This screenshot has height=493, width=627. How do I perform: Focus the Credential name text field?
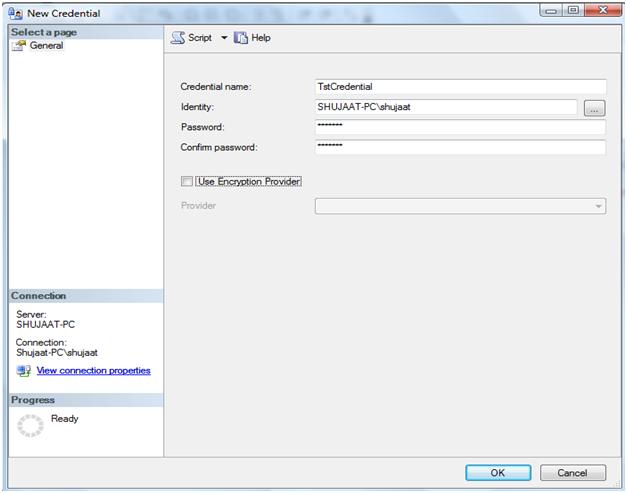pyautogui.click(x=460, y=87)
